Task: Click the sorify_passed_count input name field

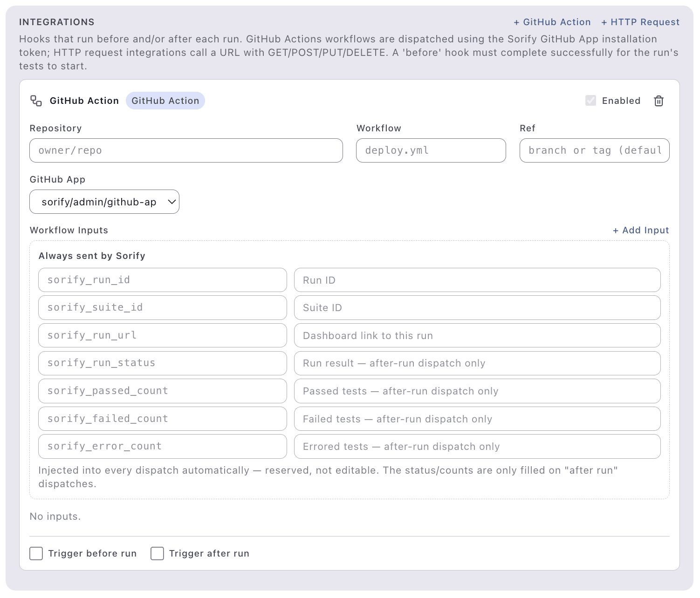Action: 163,391
